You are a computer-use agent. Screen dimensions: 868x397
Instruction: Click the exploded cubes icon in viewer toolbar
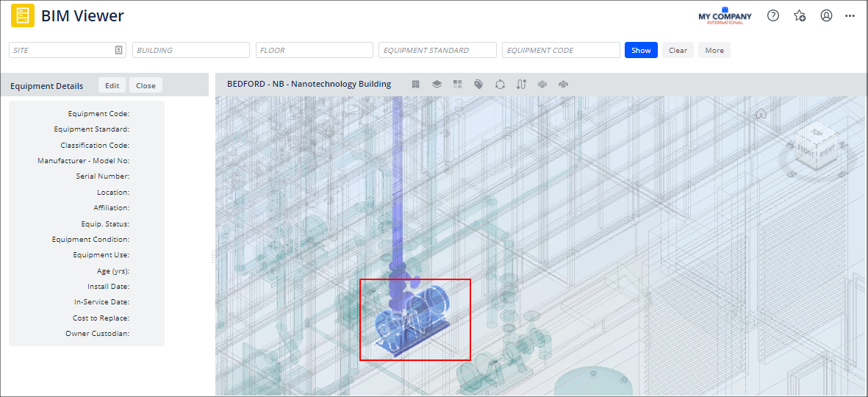pos(564,84)
